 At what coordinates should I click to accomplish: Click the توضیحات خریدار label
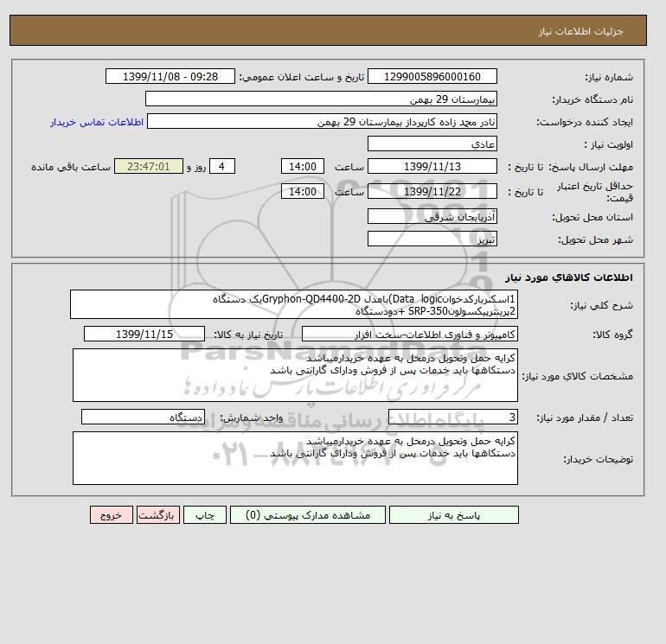pyautogui.click(x=598, y=459)
